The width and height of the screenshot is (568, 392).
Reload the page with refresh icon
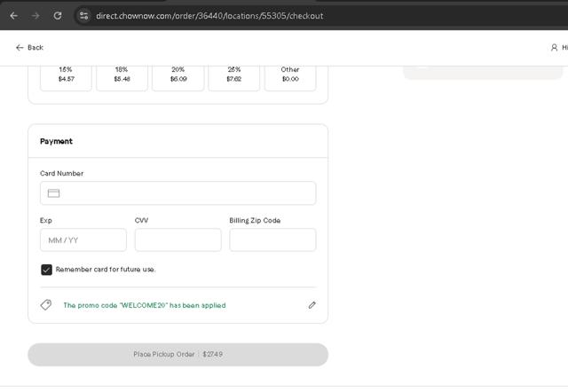(x=58, y=16)
